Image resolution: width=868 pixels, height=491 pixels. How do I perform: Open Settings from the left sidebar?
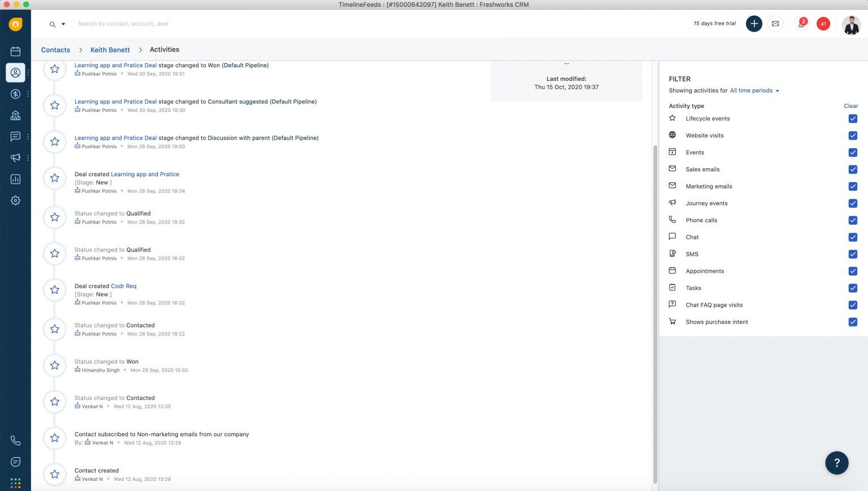click(15, 201)
